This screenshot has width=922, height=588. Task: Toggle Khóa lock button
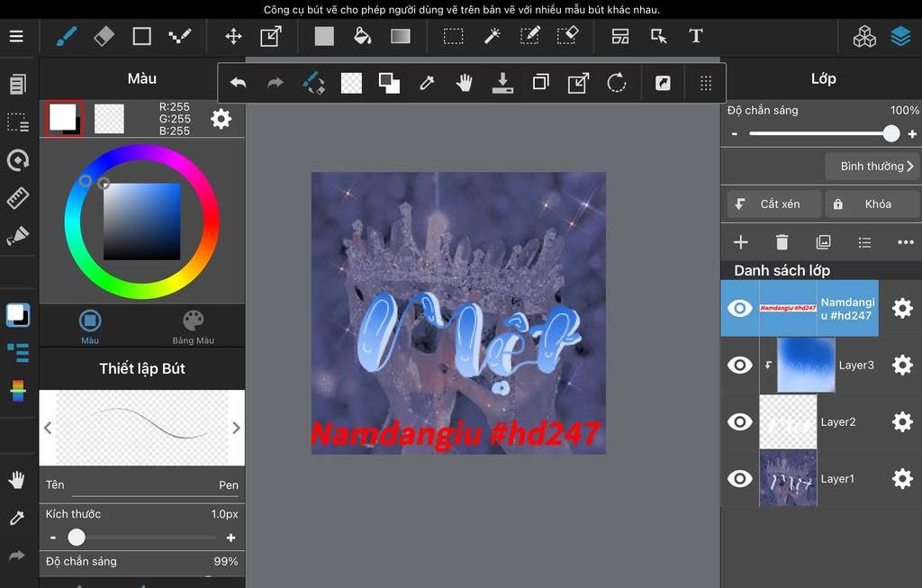coord(872,204)
